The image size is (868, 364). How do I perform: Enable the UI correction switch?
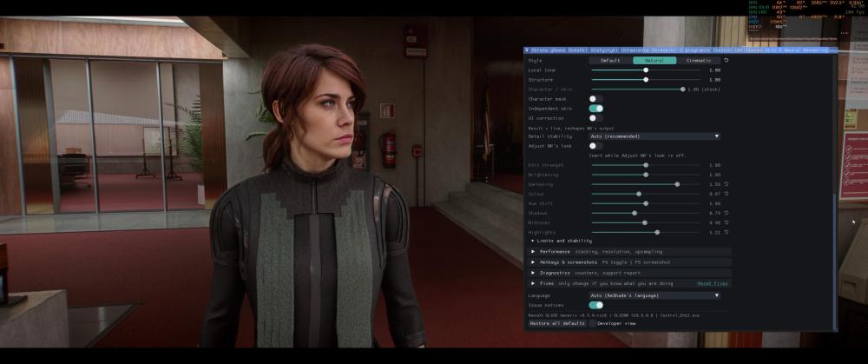click(595, 118)
